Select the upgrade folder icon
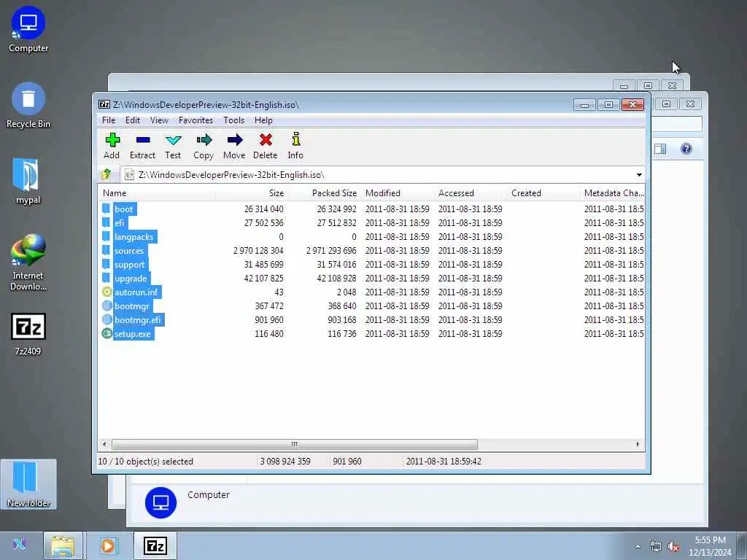This screenshot has width=747, height=560. point(107,278)
